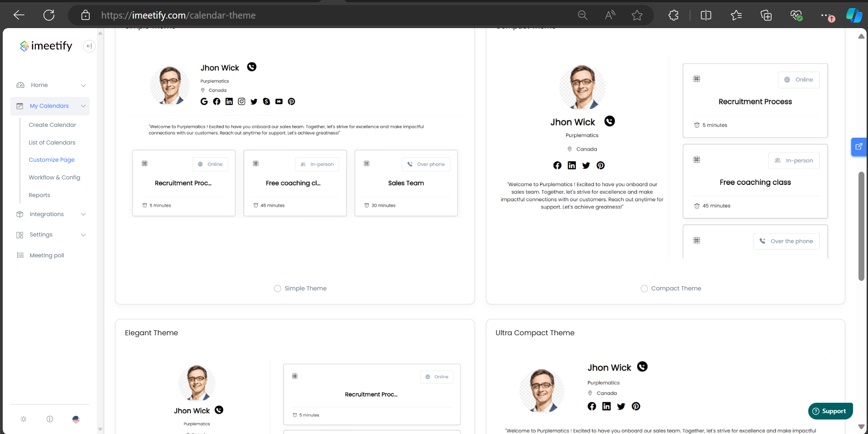868x434 pixels.
Task: Open the split screen view icon
Action: (706, 15)
